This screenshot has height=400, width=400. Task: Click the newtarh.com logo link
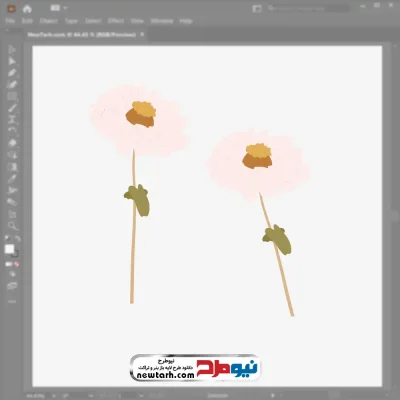tap(195, 368)
